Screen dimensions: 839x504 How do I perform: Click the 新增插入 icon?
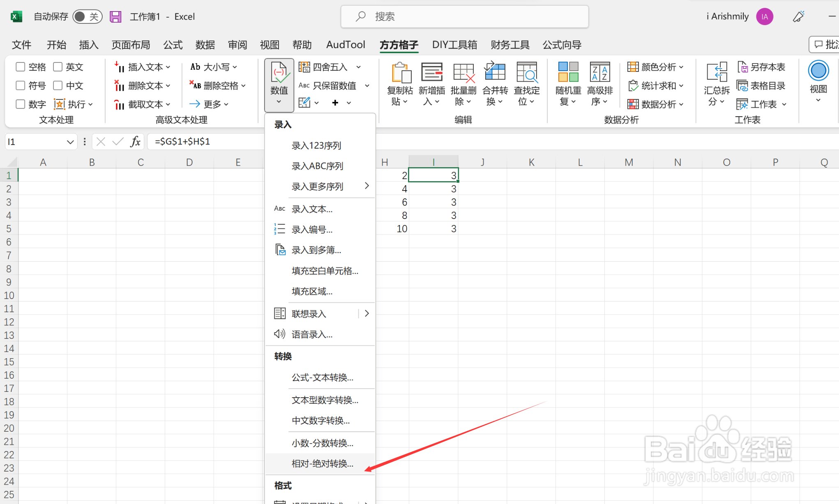[x=431, y=73]
